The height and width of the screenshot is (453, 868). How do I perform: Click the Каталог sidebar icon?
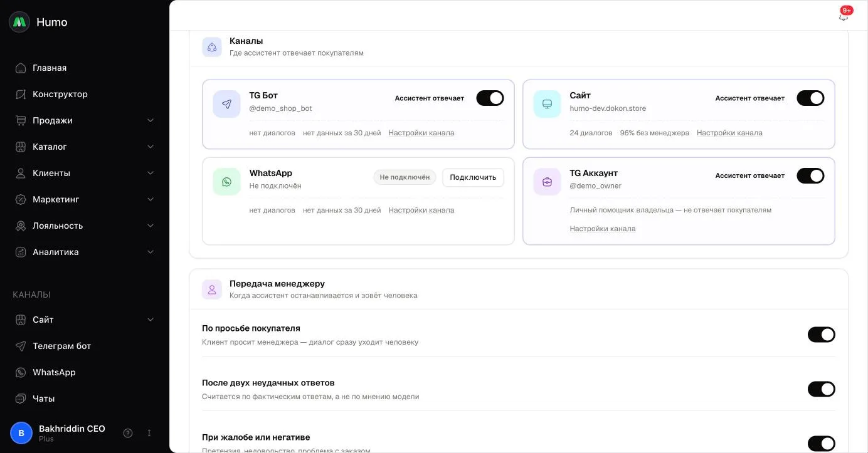pyautogui.click(x=21, y=147)
